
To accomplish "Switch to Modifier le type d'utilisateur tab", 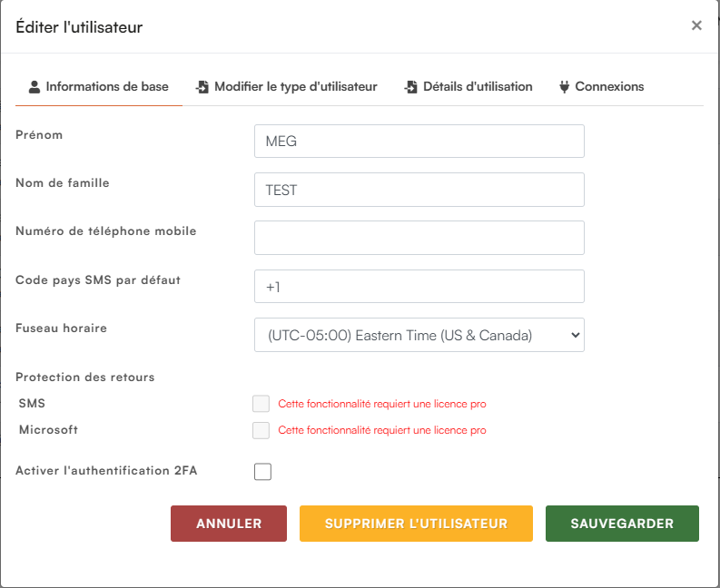I will 295,87.
